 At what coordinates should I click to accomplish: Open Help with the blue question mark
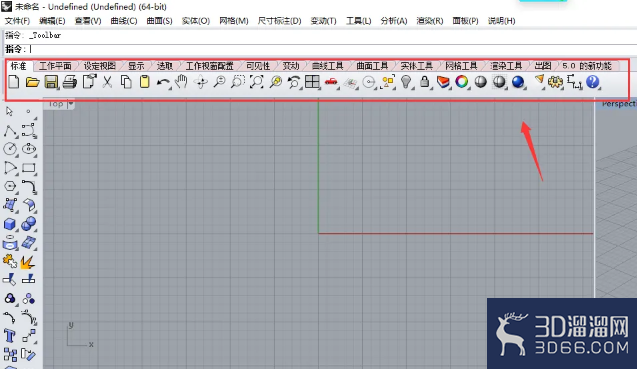[593, 82]
